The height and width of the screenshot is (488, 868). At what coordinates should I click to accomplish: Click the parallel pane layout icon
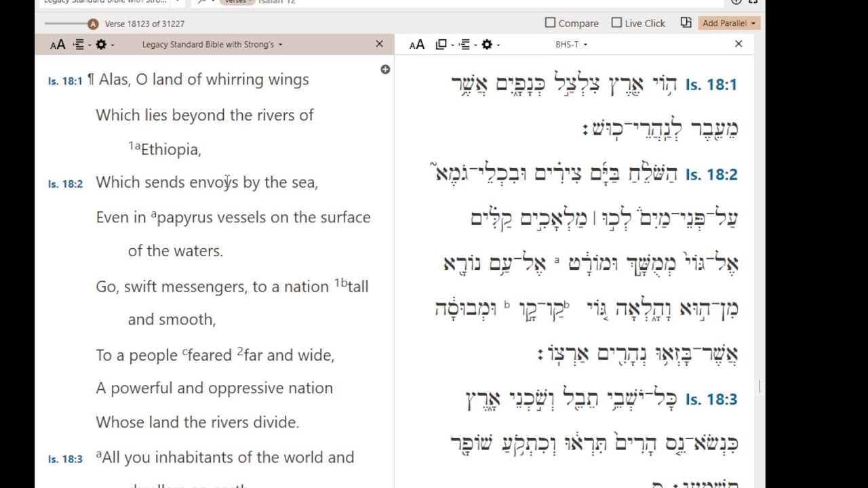[686, 23]
